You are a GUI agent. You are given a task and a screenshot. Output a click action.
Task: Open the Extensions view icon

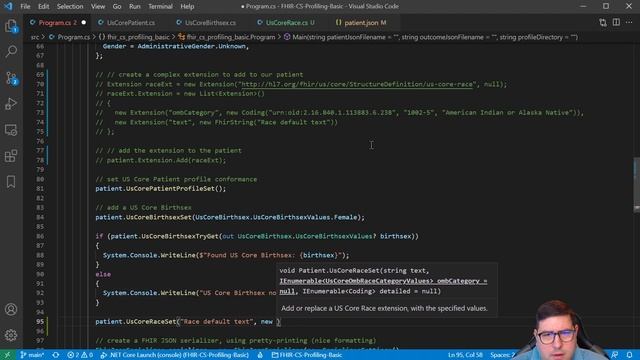[x=11, y=156]
